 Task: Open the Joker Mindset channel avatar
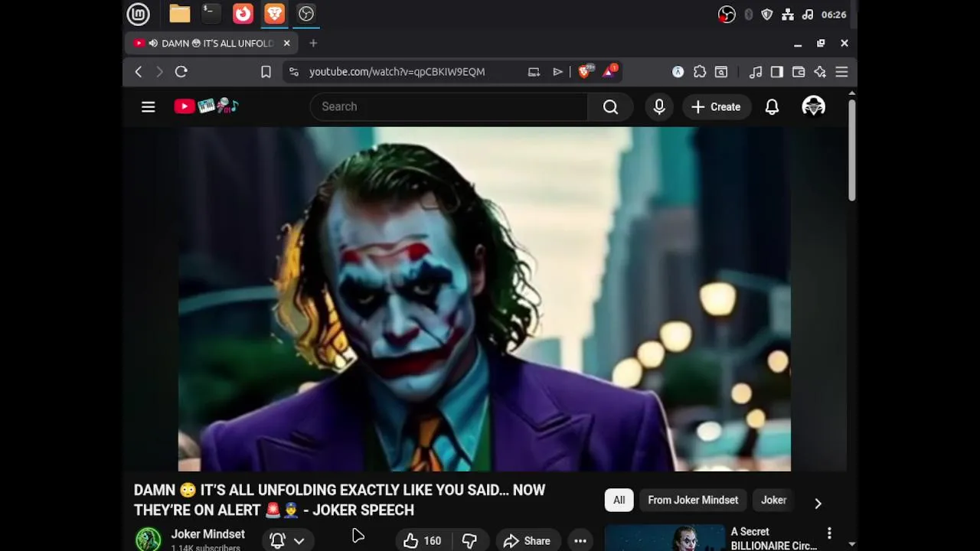click(x=148, y=540)
